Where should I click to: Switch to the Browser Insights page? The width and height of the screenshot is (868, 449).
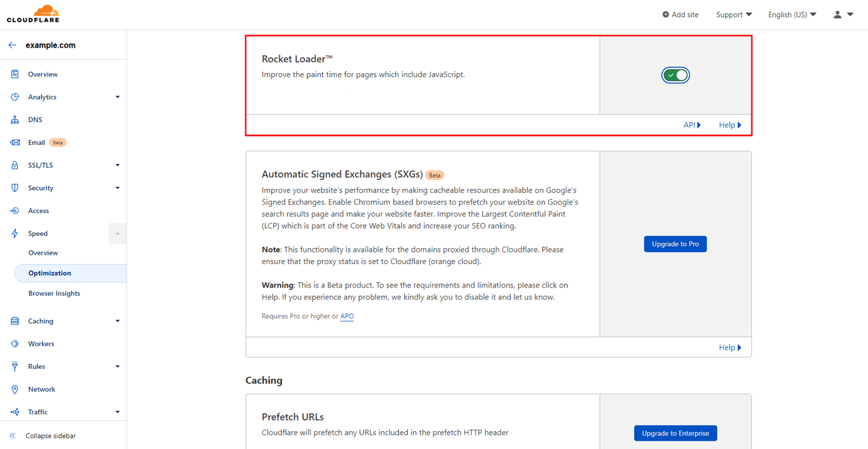54,293
